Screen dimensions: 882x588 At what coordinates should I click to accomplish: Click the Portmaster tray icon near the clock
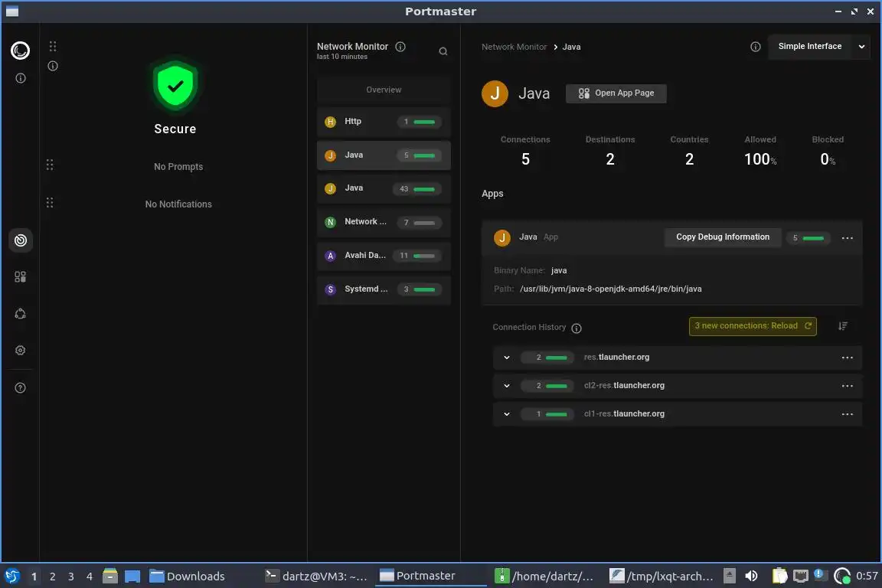tap(842, 577)
